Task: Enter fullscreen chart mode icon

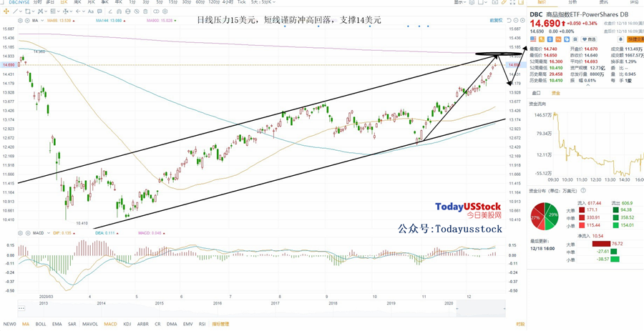Action: coord(512,2)
